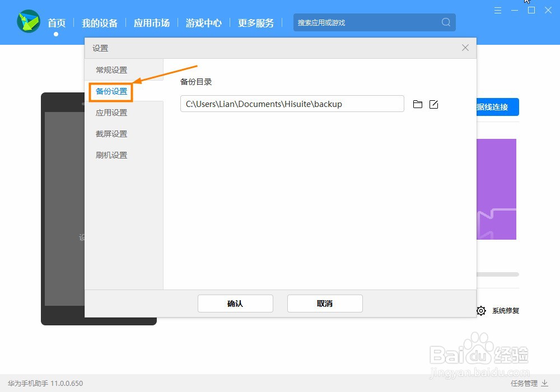The image size is (560, 392).
Task: Open the 首页 home tab
Action: (x=57, y=23)
